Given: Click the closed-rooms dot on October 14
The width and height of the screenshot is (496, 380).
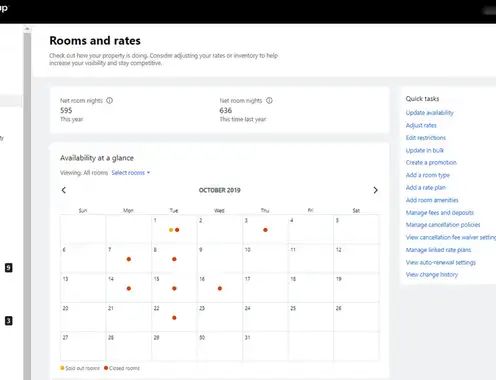Looking at the screenshot, I should [x=129, y=288].
